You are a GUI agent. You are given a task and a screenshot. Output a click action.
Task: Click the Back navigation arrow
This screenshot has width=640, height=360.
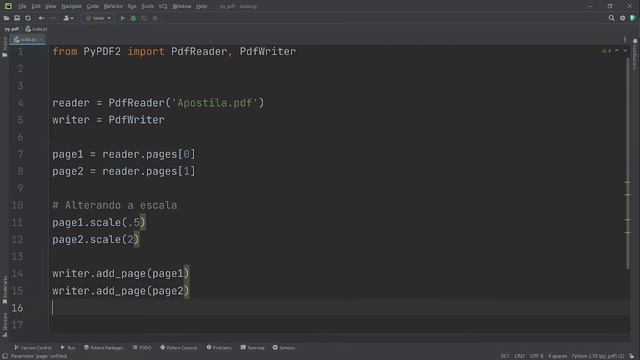pyautogui.click(x=41, y=18)
